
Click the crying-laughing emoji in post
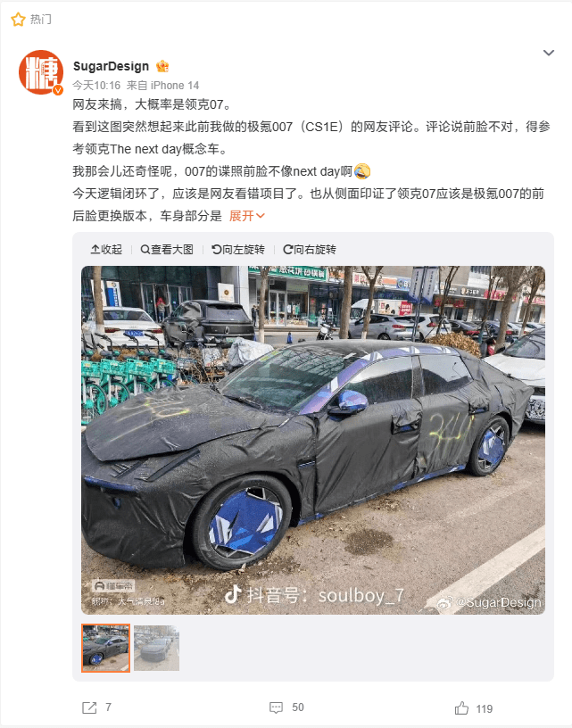[362, 171]
